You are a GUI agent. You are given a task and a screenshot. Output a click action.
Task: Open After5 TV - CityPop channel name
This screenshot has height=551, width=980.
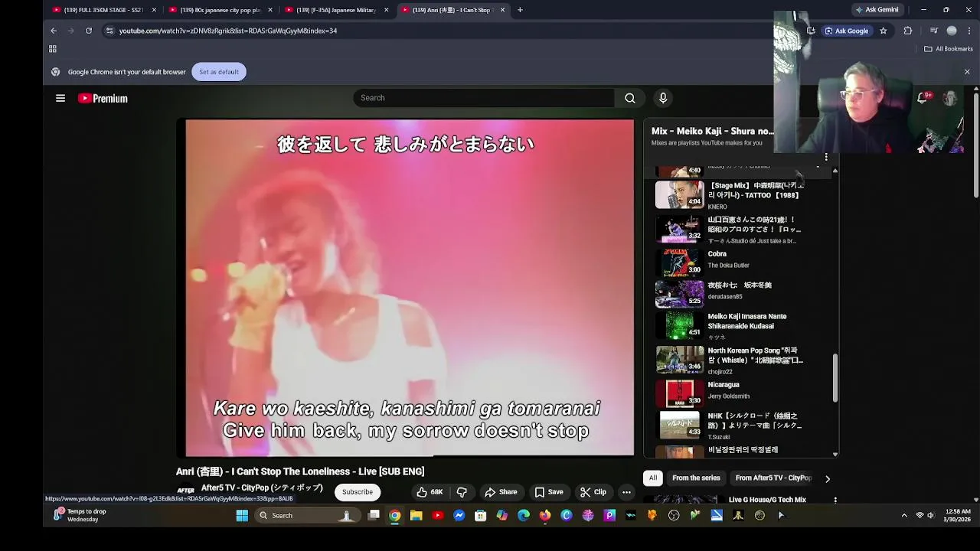coord(262,487)
